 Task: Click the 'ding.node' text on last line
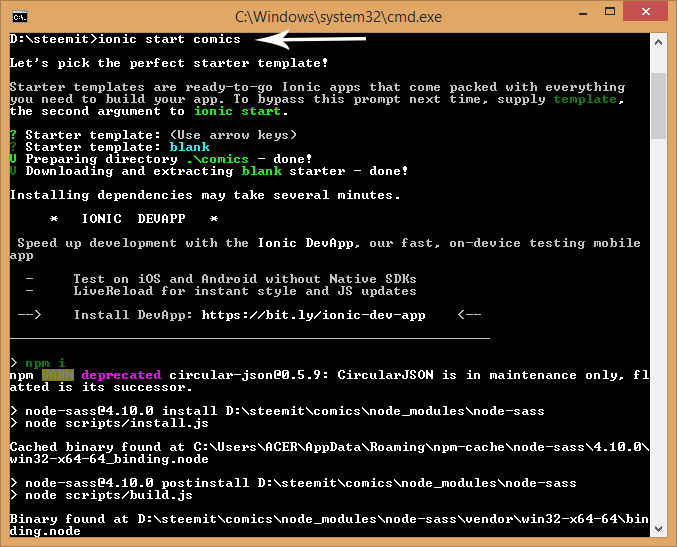tap(45, 531)
